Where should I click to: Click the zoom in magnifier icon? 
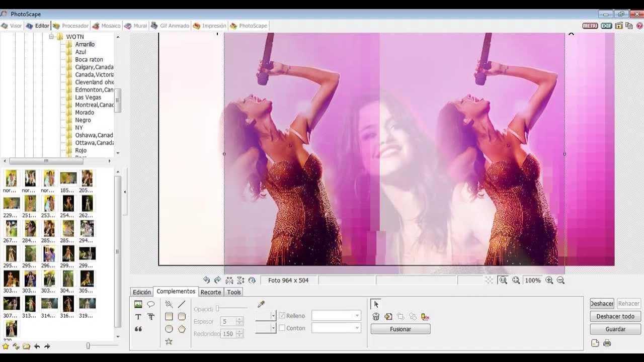coord(549,281)
